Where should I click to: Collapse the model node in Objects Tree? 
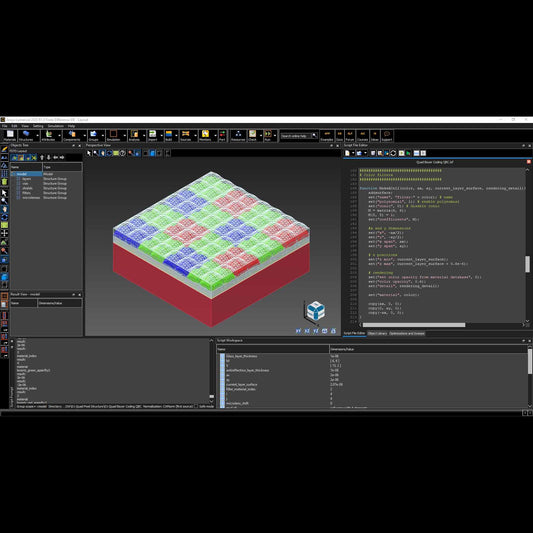click(x=13, y=174)
